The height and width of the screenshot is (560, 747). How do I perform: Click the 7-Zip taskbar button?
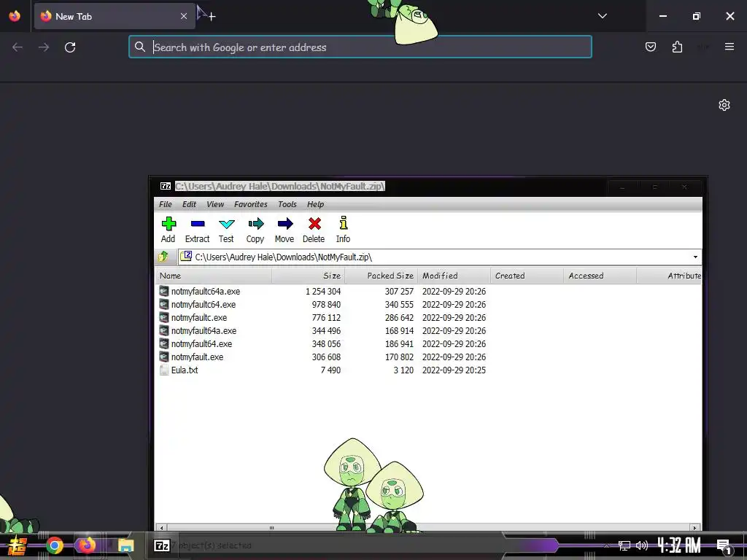(162, 545)
